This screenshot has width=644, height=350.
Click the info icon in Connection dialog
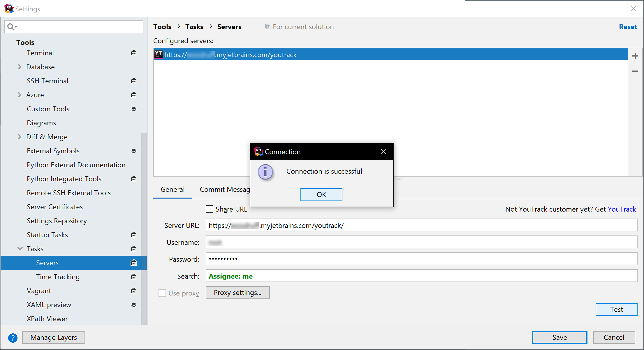(x=265, y=172)
